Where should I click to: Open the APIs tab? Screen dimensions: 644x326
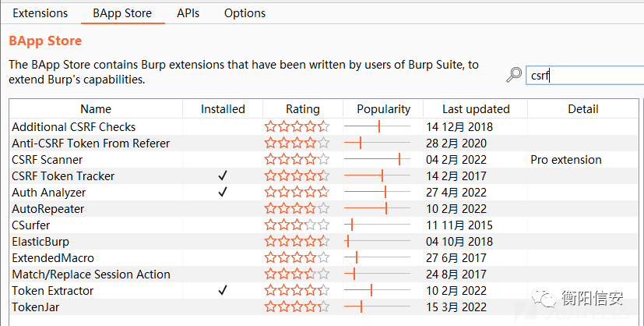coord(188,13)
